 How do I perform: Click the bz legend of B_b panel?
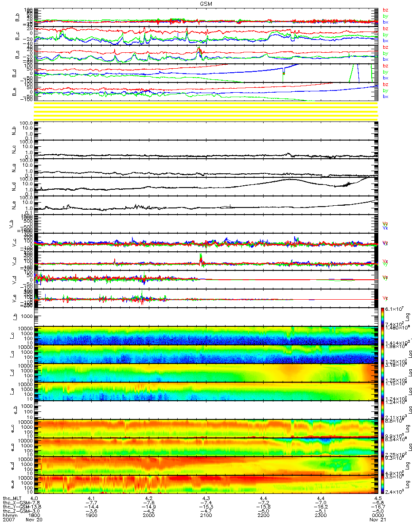tap(385, 10)
